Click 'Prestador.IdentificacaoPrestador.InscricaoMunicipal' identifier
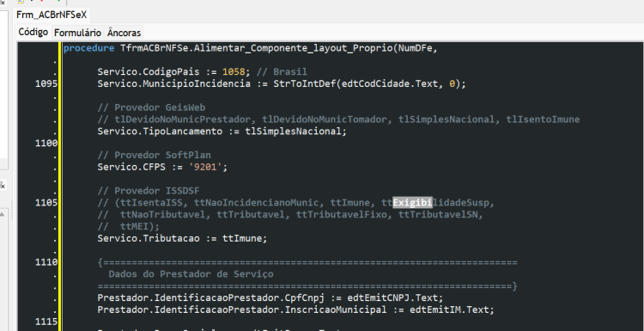The height and width of the screenshot is (331, 644). click(242, 310)
